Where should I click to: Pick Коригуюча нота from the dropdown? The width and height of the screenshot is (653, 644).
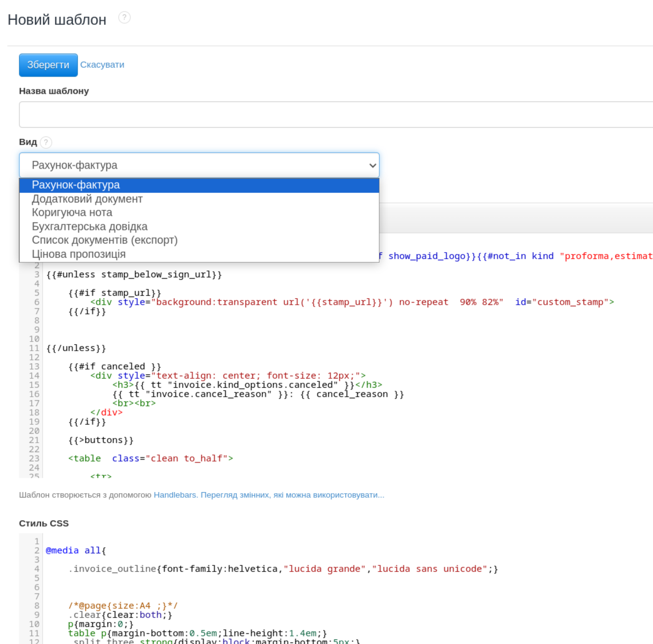72,213
